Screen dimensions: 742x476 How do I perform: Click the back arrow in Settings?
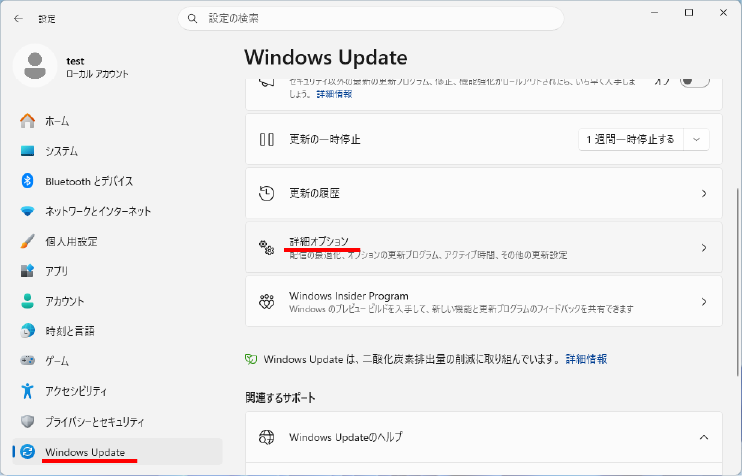click(x=18, y=18)
